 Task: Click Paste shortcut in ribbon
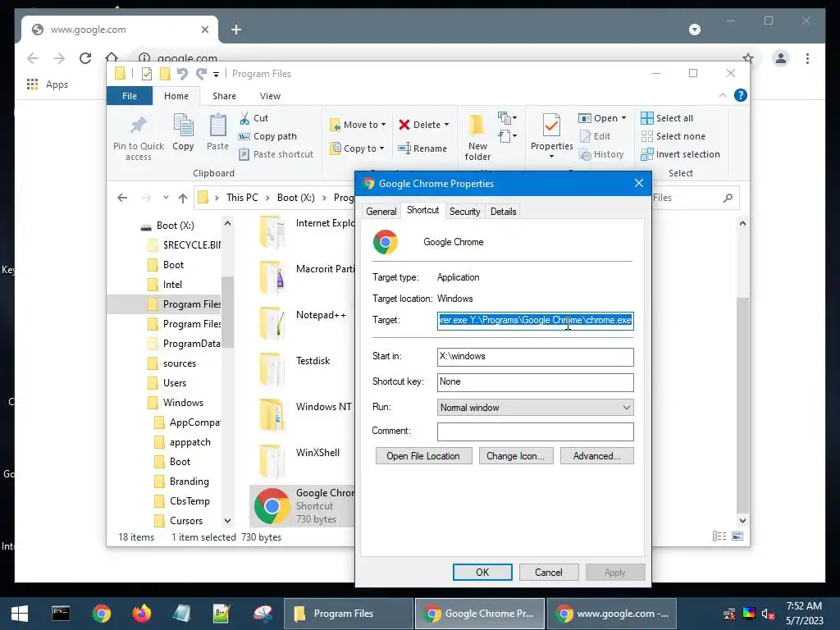(276, 154)
